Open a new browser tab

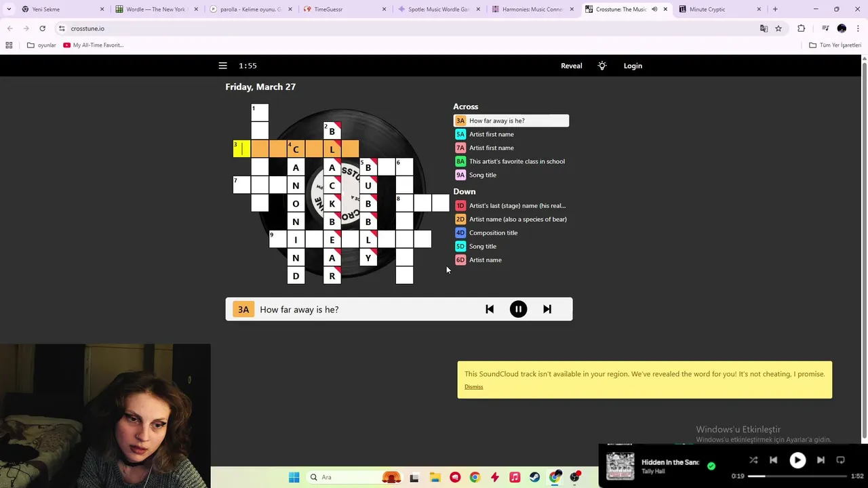click(775, 9)
